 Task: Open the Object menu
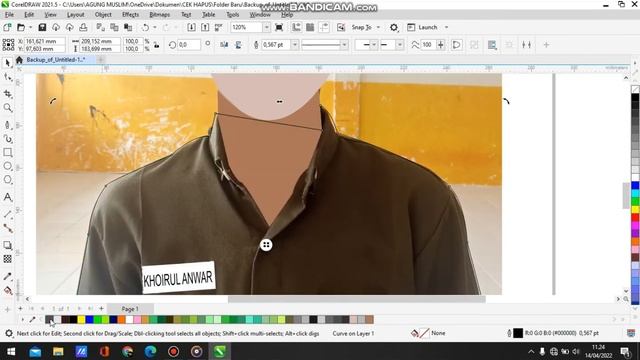pos(103,14)
